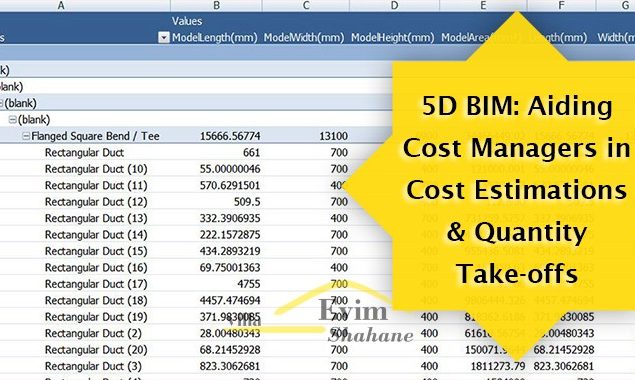Click the length cell 222.1572875
The image size is (635, 380).
coord(230,235)
